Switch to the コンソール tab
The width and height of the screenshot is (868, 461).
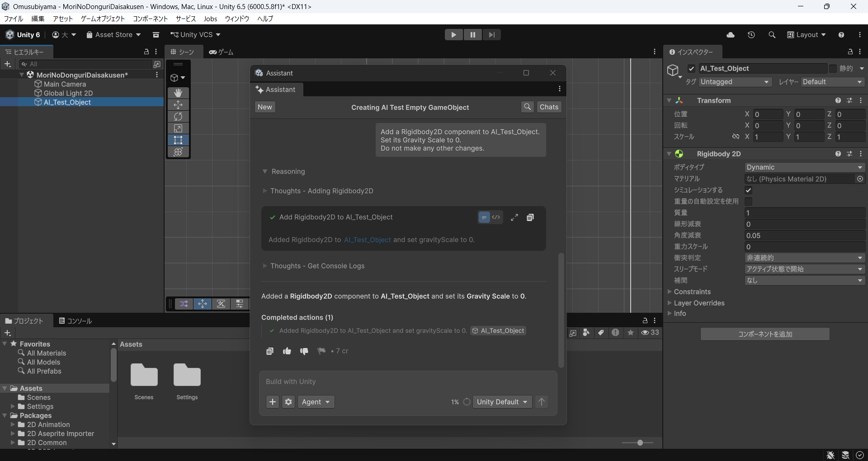pos(75,321)
